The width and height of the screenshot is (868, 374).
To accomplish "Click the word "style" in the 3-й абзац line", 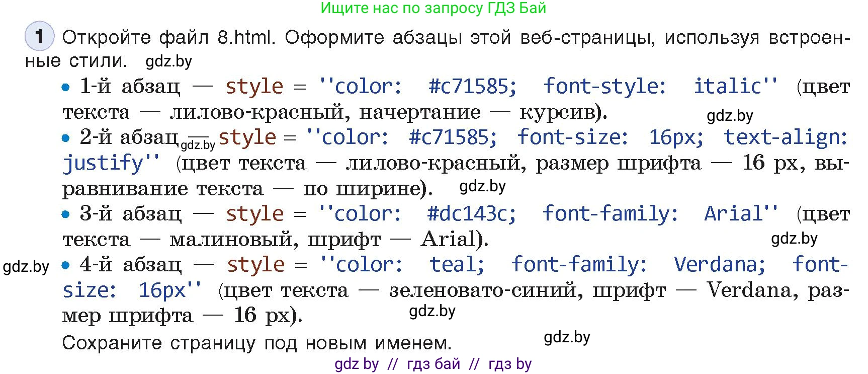I will [x=255, y=214].
